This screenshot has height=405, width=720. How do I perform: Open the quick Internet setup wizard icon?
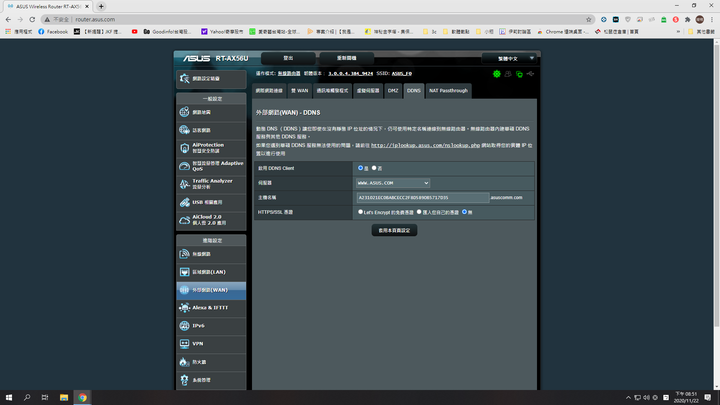pyautogui.click(x=185, y=79)
